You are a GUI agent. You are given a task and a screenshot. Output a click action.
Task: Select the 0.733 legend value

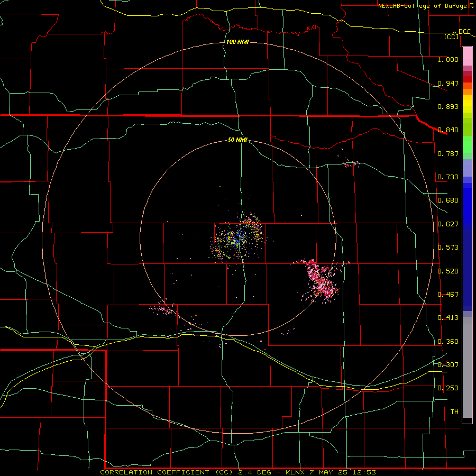click(448, 177)
